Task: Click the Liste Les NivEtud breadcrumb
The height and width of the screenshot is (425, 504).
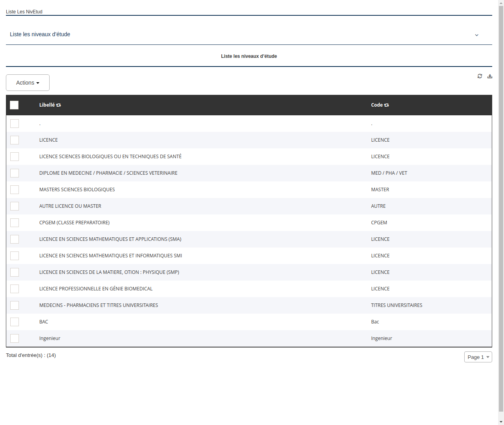Action: (24, 11)
